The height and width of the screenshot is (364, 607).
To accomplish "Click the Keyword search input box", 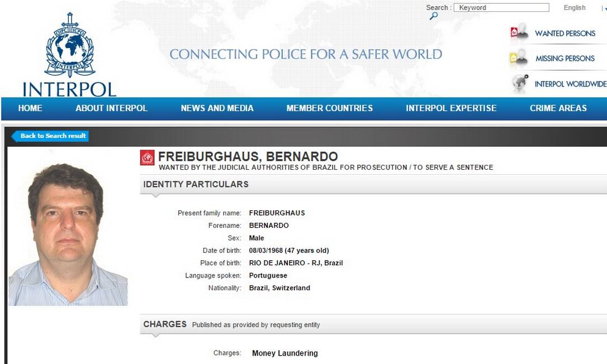I will click(501, 7).
